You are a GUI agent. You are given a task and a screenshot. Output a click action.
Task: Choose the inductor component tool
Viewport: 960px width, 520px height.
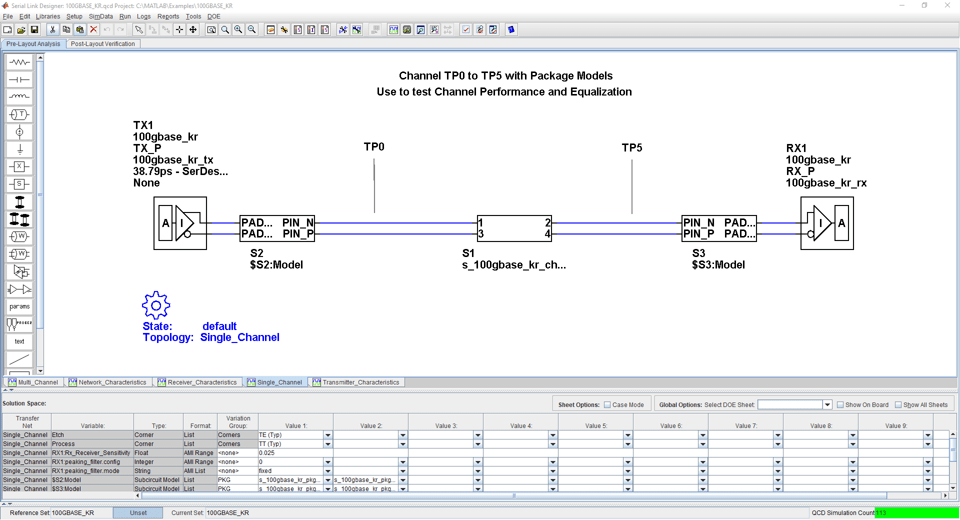(19, 97)
